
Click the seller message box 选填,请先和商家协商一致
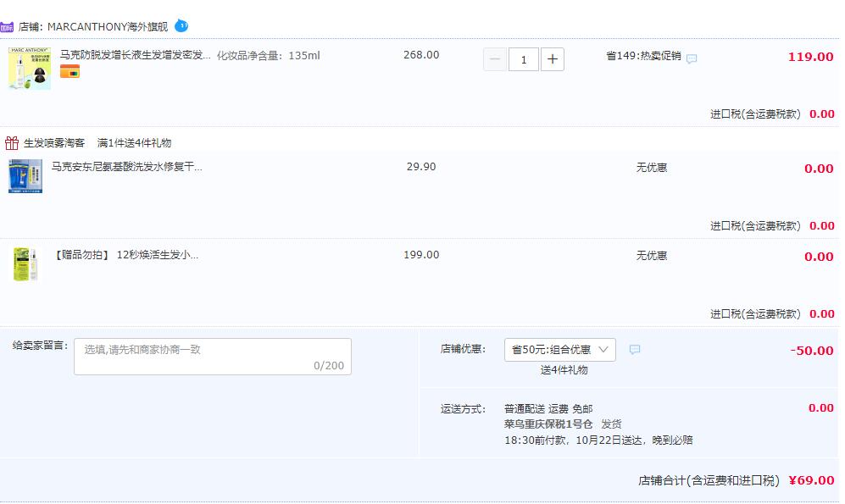pos(213,357)
